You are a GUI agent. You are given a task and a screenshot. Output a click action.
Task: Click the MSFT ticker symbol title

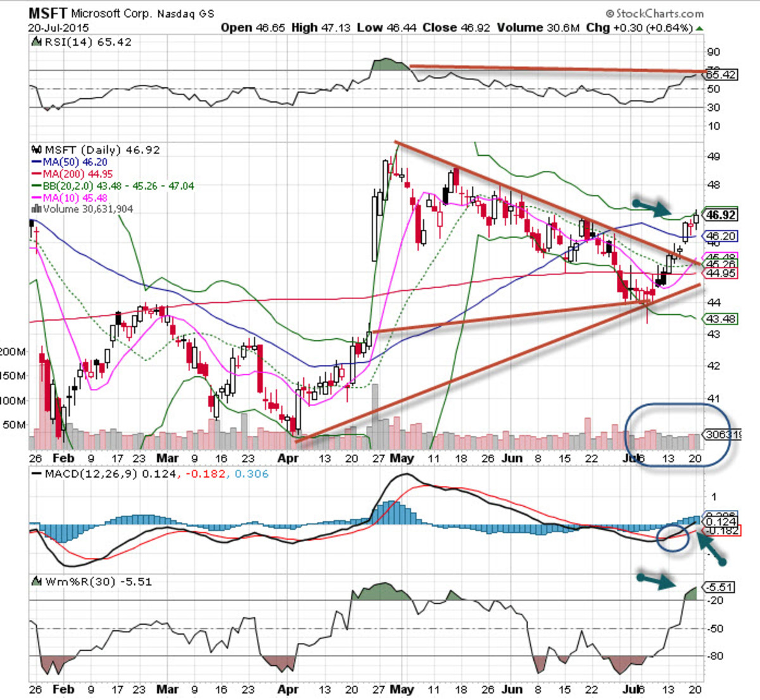pyautogui.click(x=47, y=12)
